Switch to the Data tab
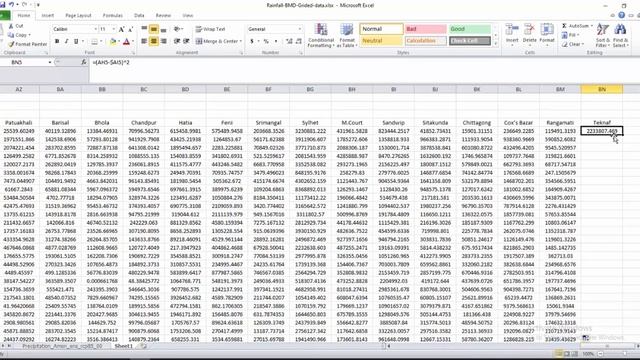This screenshot has width=640, height=360. tap(139, 16)
